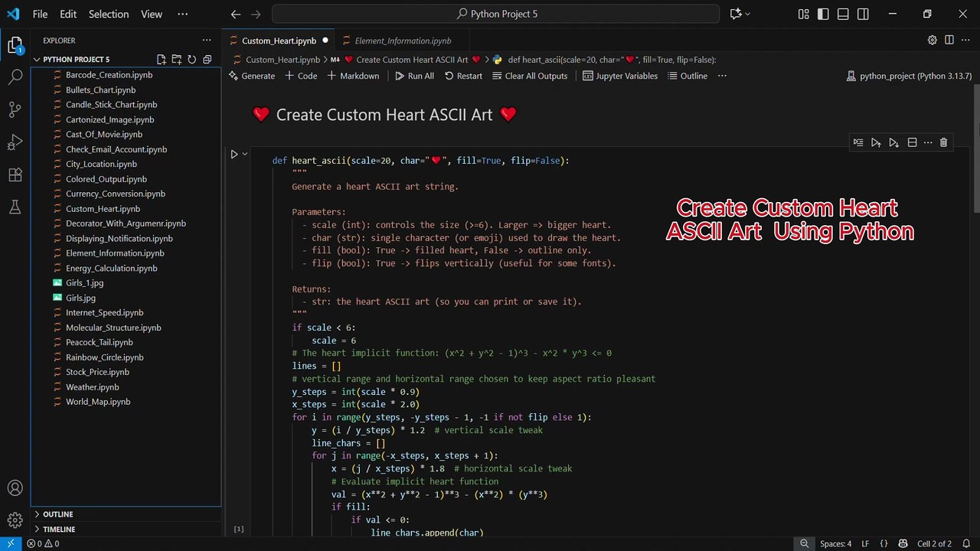Open Manage gear in activity bar
Screen dimensions: 980x551
pyautogui.click(x=15, y=520)
